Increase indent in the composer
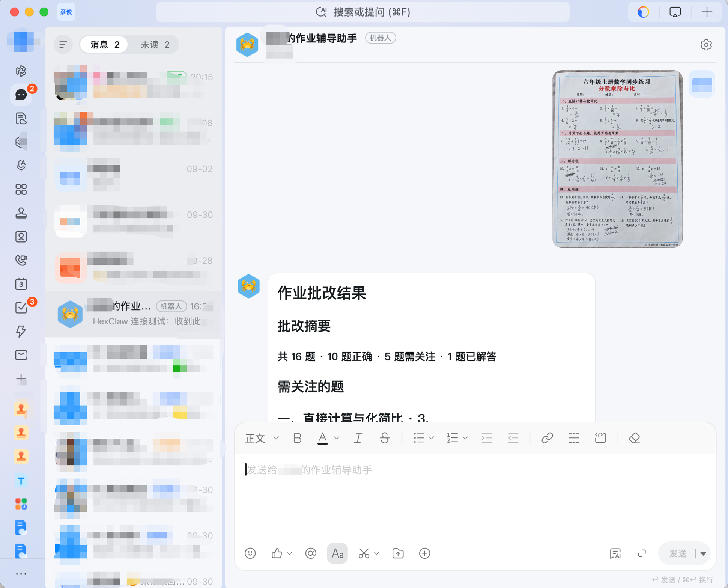 click(x=486, y=438)
